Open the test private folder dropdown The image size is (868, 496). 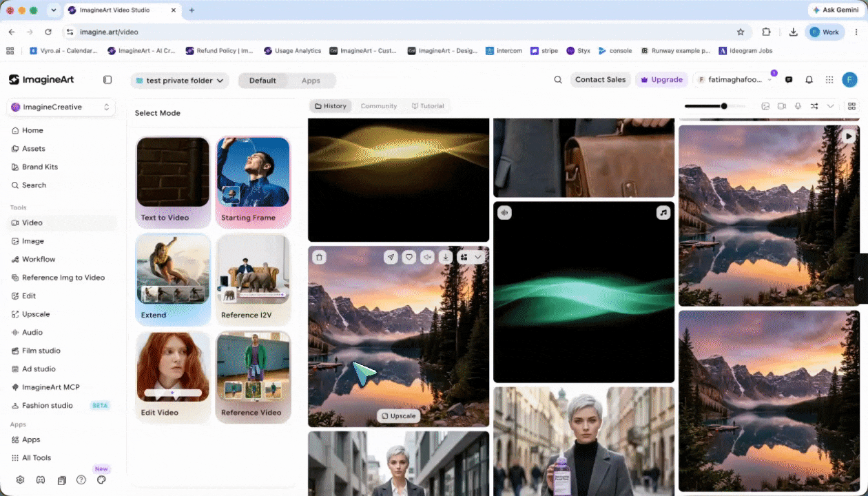pos(180,81)
